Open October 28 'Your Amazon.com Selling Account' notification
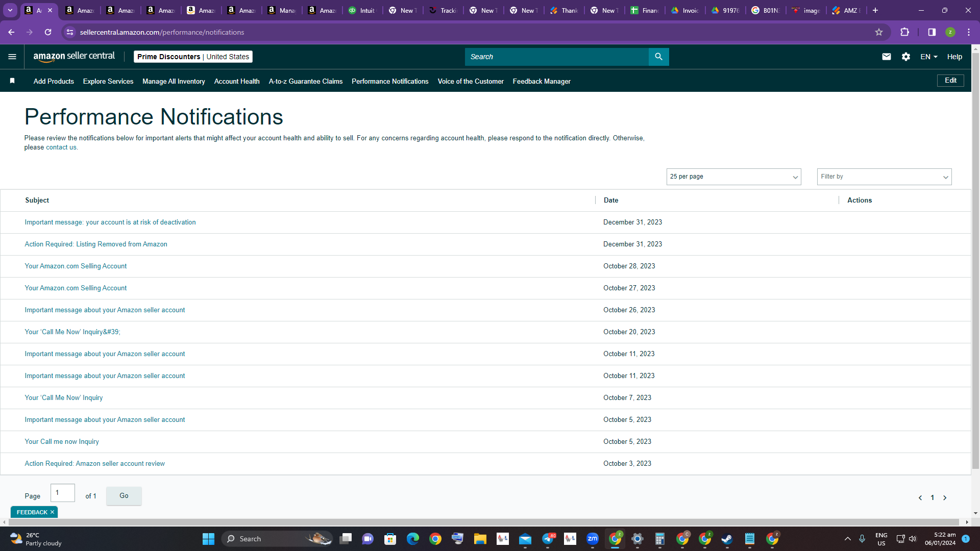This screenshot has height=551, width=980. point(76,266)
